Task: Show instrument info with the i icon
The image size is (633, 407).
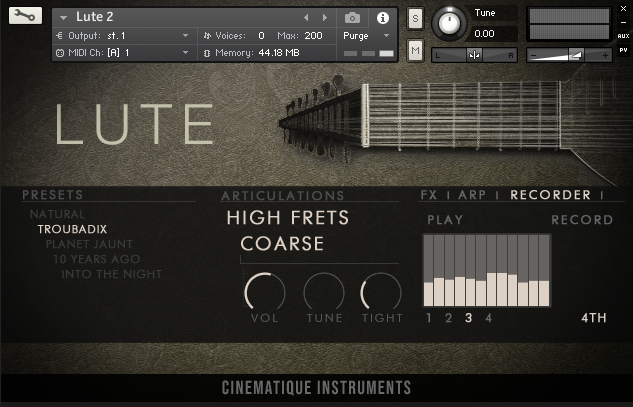Action: (x=383, y=18)
